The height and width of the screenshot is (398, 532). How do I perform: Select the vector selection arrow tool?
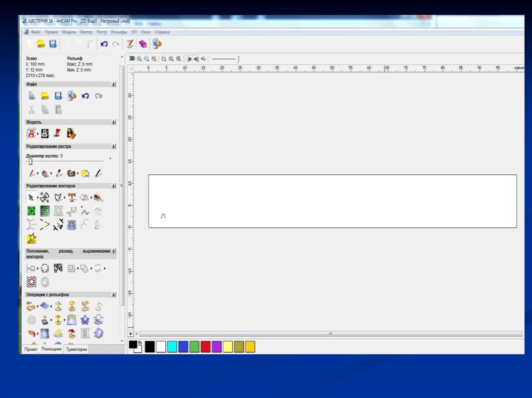tap(31, 197)
